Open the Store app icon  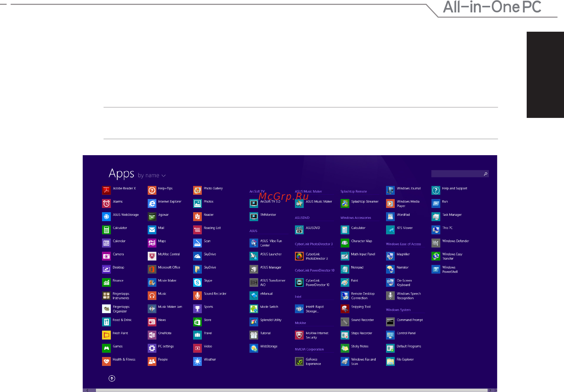tap(197, 322)
